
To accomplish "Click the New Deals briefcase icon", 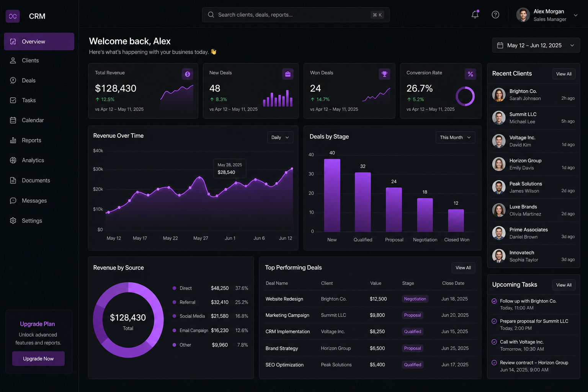I will (x=288, y=74).
